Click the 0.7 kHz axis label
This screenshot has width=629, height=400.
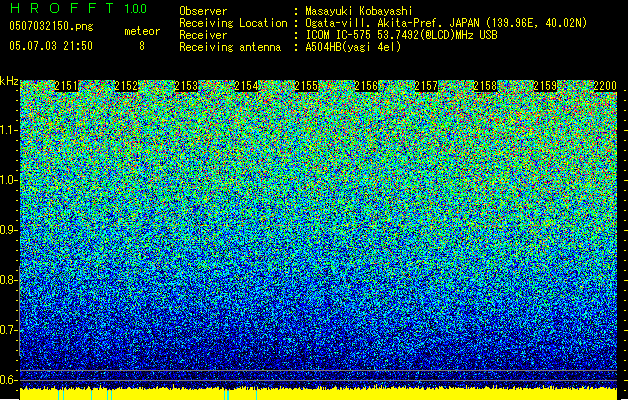(x=9, y=330)
